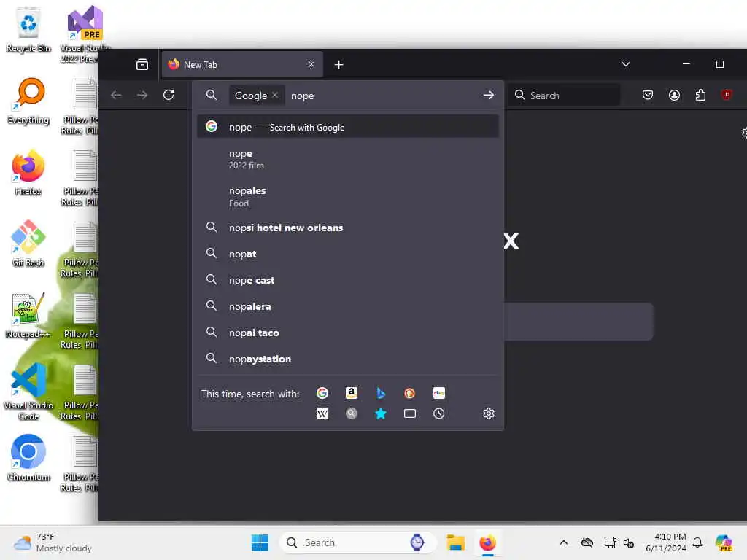Open the clock showing 4:10 PM
This screenshot has width=747, height=560.
[666, 542]
